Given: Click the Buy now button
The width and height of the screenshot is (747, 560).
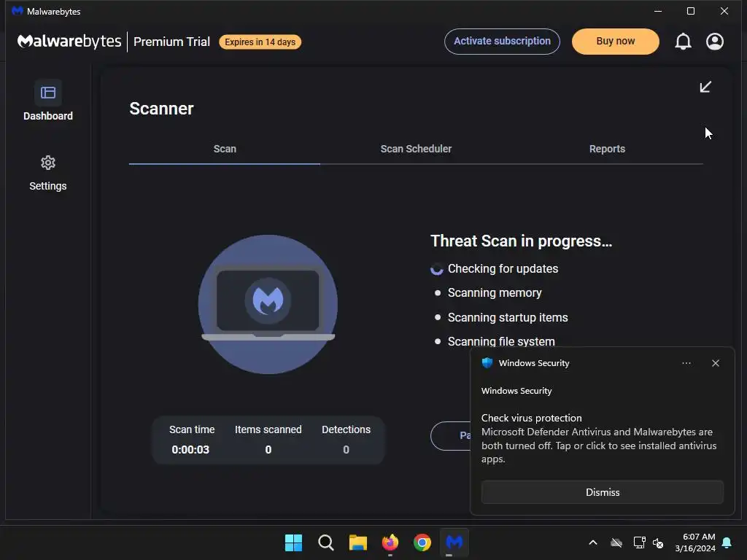Looking at the screenshot, I should point(616,42).
